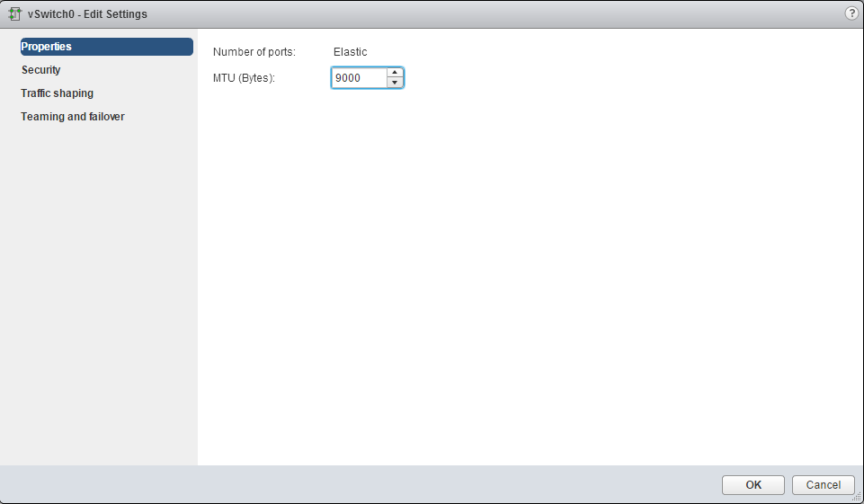
Task: Decrease MTU with the down arrow
Action: pos(395,83)
